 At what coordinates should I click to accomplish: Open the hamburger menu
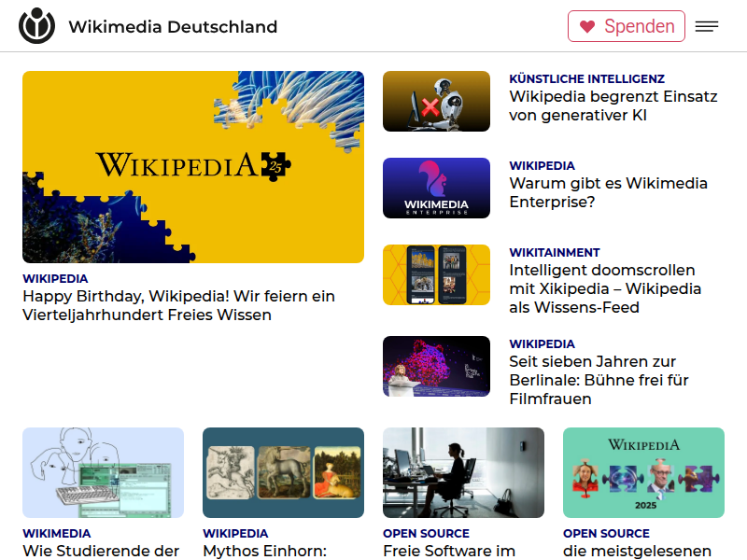coord(707,26)
